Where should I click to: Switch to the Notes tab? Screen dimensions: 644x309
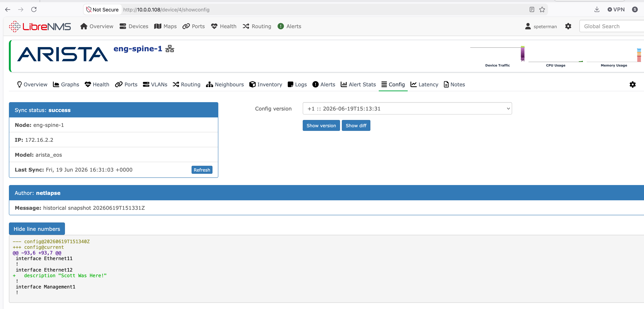pos(454,85)
